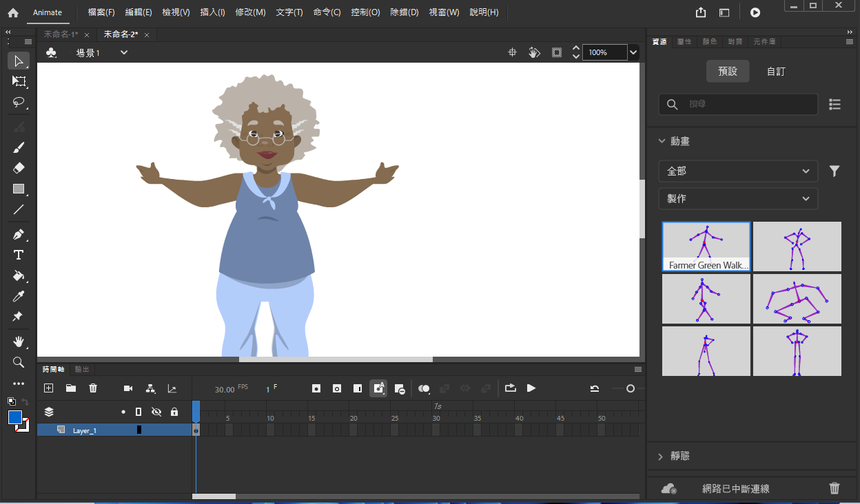The height and width of the screenshot is (504, 860).
Task: Delete asset with trash icon in Assets panel
Action: [x=835, y=488]
